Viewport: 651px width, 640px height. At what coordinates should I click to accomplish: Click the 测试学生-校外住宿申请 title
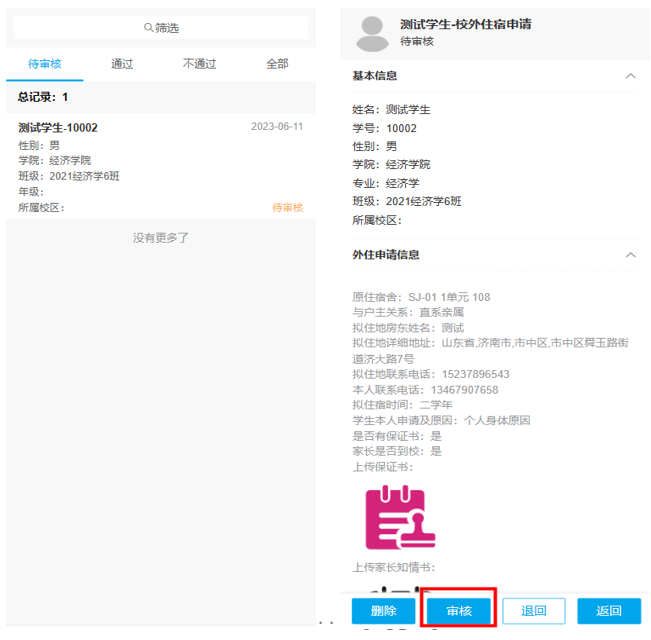tap(465, 24)
